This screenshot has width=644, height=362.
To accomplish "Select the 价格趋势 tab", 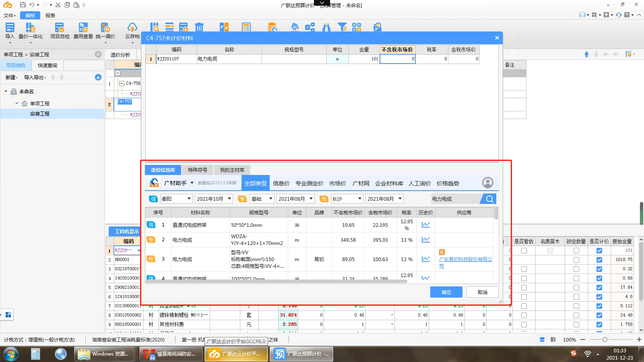I will coord(448,183).
